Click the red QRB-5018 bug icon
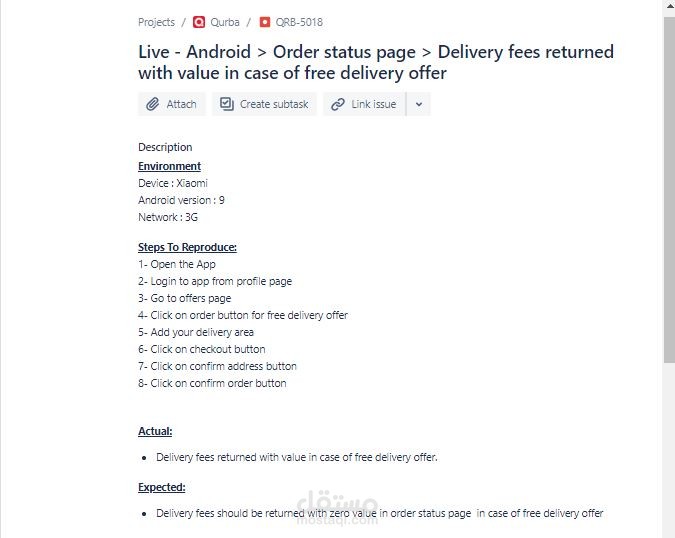Image resolution: width=675 pixels, height=538 pixels. point(265,22)
